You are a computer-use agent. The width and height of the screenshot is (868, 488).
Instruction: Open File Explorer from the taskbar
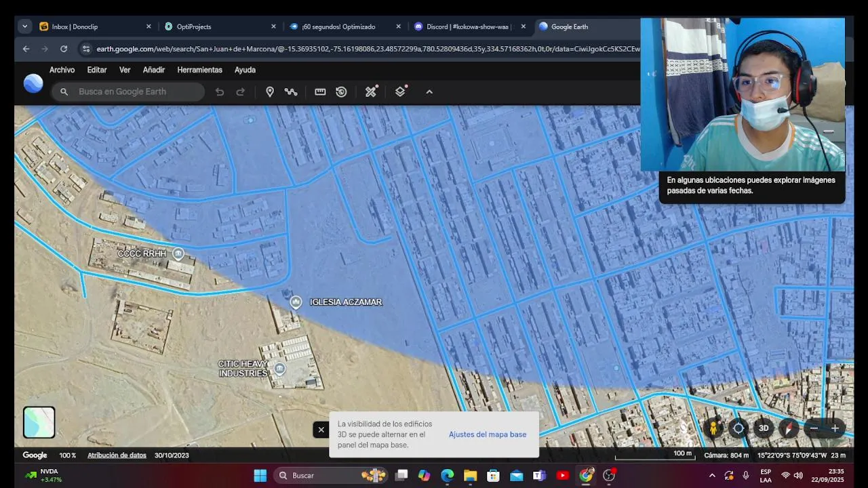tap(470, 476)
